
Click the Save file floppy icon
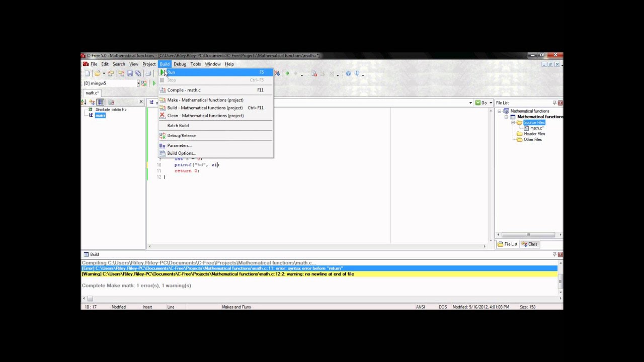(x=130, y=74)
